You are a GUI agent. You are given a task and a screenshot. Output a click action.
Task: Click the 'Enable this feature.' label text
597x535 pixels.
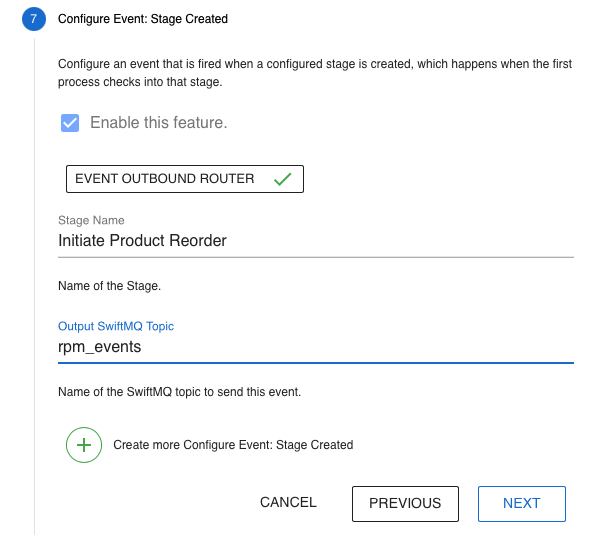[x=158, y=123]
